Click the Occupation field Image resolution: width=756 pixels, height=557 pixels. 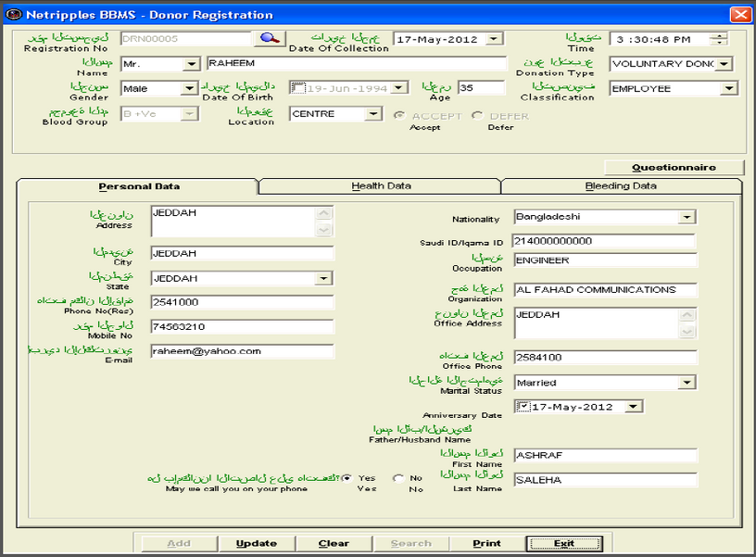606,260
